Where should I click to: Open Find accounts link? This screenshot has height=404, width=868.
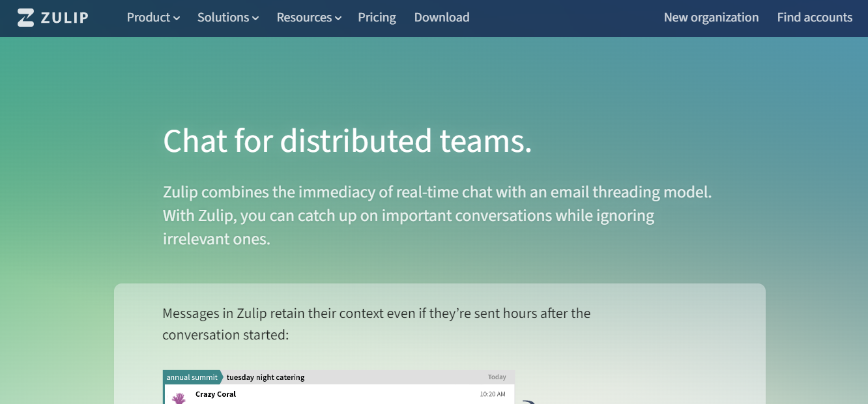click(x=815, y=18)
